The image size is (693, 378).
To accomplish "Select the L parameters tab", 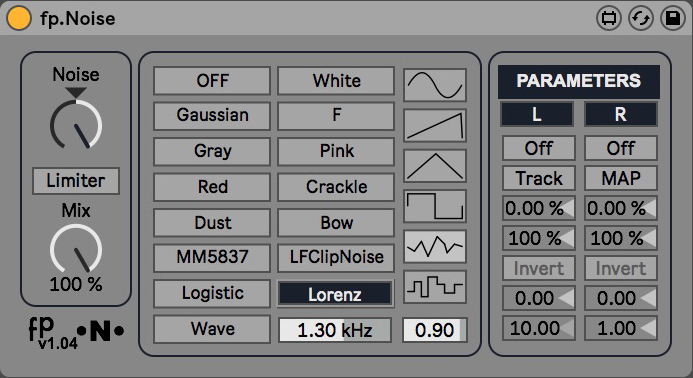I will point(537,114).
